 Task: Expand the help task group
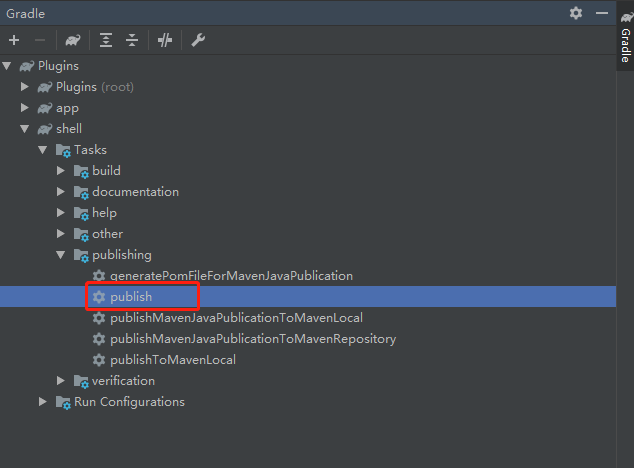pyautogui.click(x=61, y=213)
